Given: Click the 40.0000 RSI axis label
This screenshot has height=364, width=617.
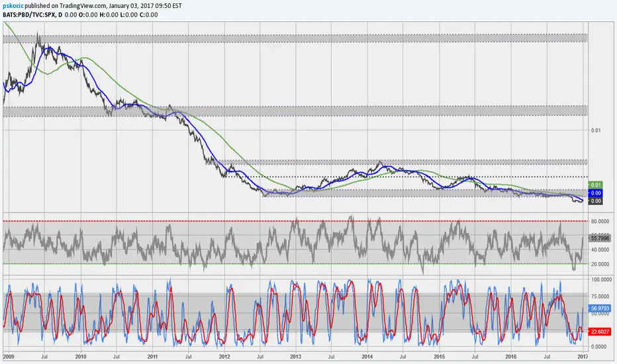Looking at the screenshot, I should [x=600, y=250].
